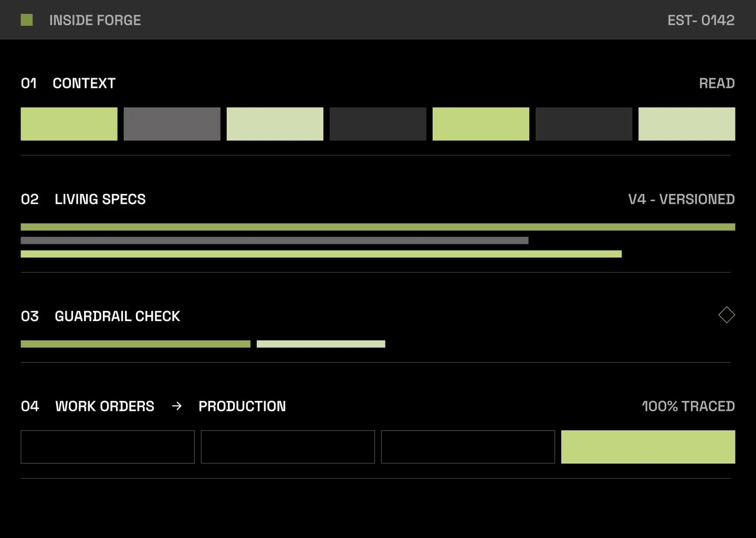Click the top full-width Living Specs bar
Image resolution: width=756 pixels, height=538 pixels.
pyautogui.click(x=378, y=227)
